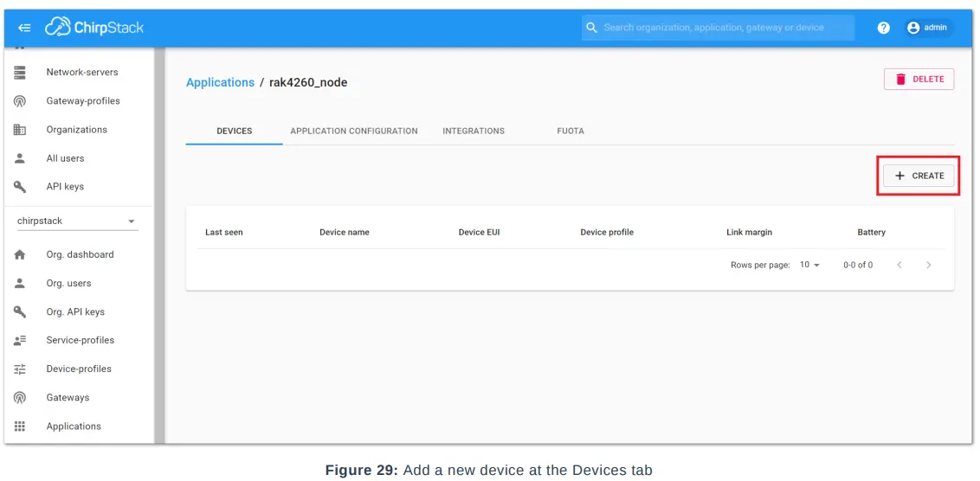Open Org. users in the sidebar
The height and width of the screenshot is (481, 980).
pyautogui.click(x=79, y=283)
